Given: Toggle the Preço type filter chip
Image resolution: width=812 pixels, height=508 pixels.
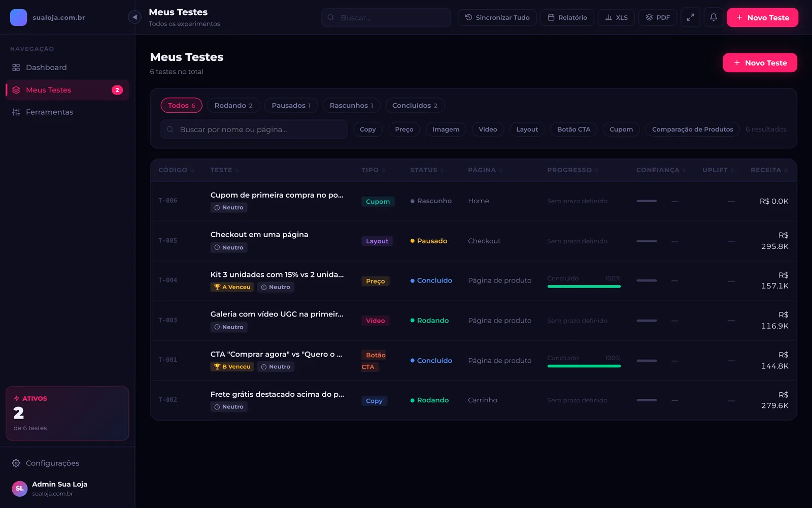Looking at the screenshot, I should [404, 130].
